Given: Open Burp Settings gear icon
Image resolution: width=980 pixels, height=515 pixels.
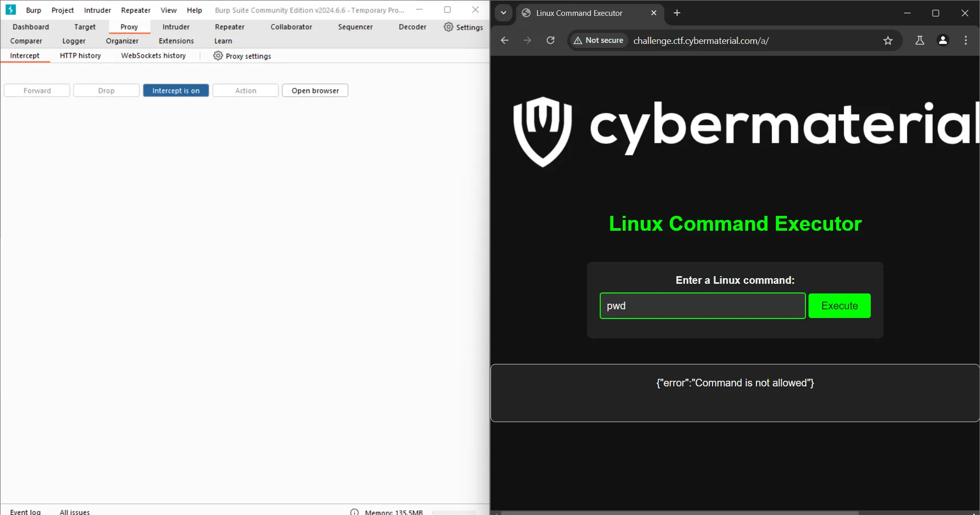Looking at the screenshot, I should pyautogui.click(x=448, y=27).
